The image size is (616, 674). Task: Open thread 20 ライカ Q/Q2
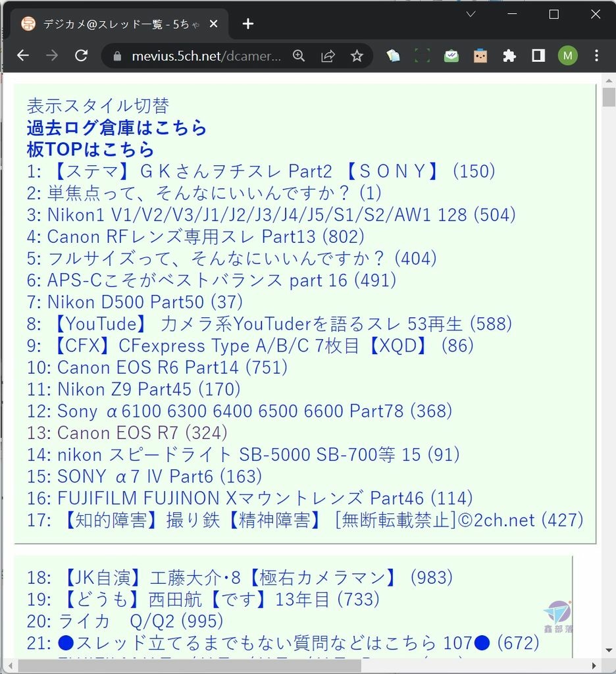[x=124, y=621]
